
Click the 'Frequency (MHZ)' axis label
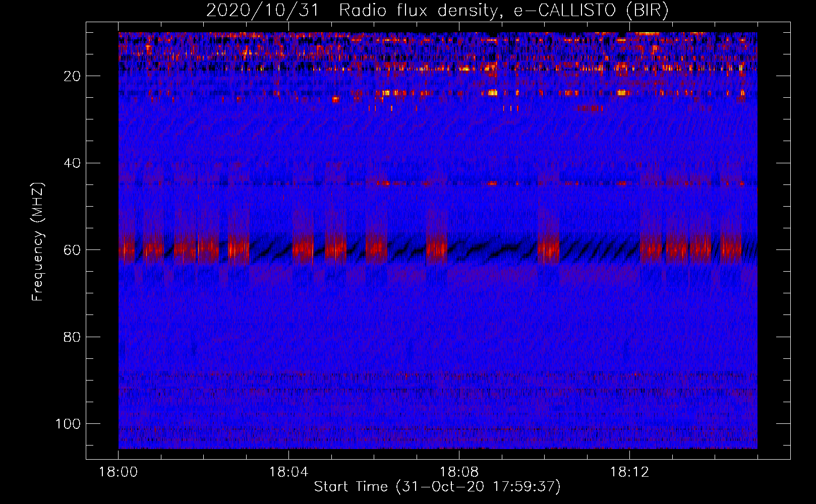click(38, 242)
